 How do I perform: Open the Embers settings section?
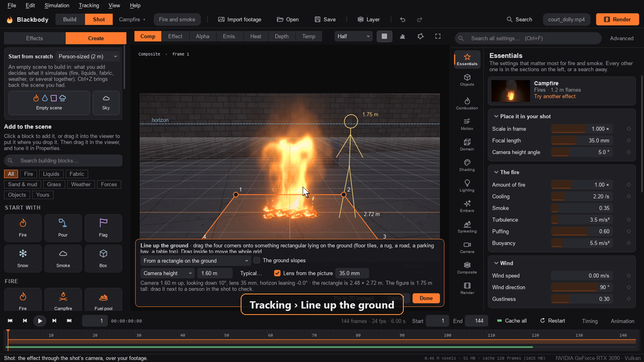click(x=467, y=206)
